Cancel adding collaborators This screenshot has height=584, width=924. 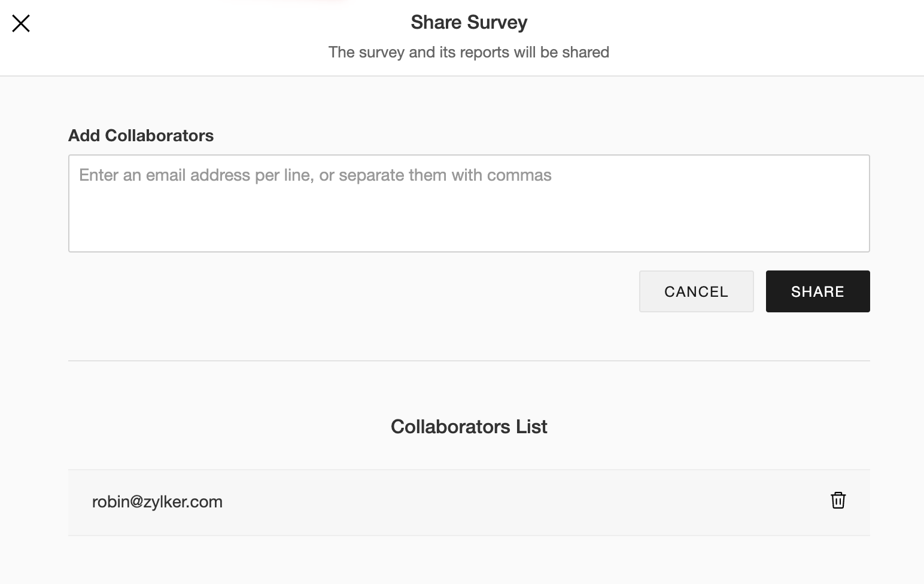tap(696, 291)
